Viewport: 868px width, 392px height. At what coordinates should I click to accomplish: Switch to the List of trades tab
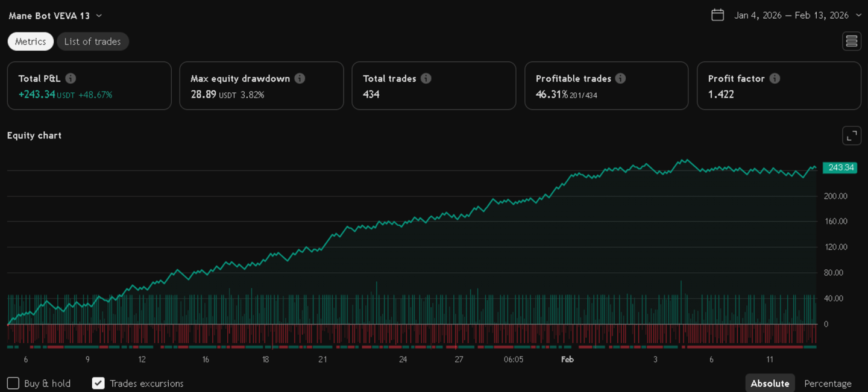93,41
